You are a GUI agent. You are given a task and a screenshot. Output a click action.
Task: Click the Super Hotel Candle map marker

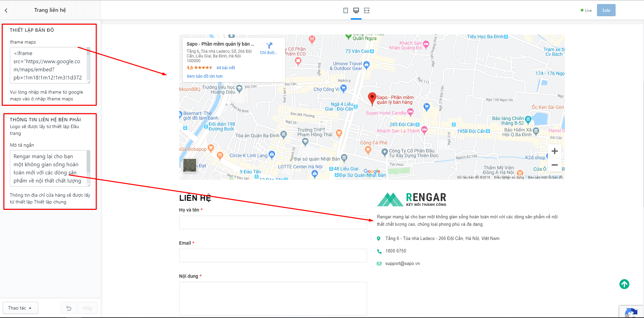(x=410, y=112)
